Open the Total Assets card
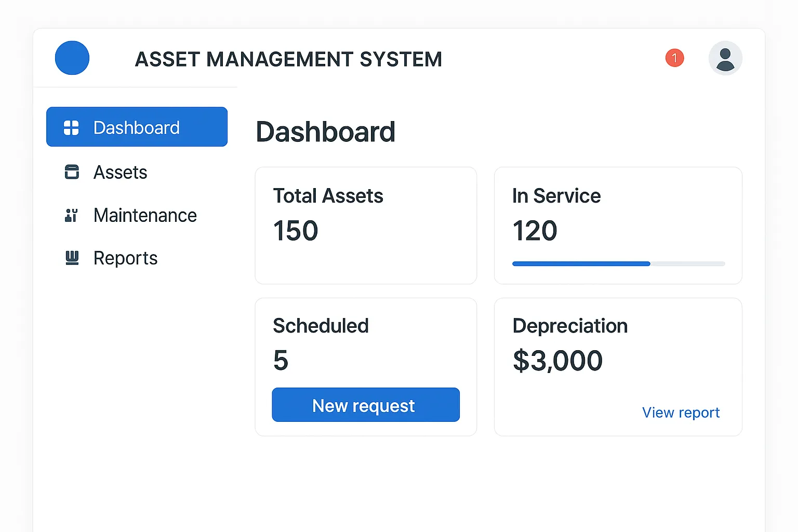This screenshot has width=798, height=532. click(x=366, y=225)
